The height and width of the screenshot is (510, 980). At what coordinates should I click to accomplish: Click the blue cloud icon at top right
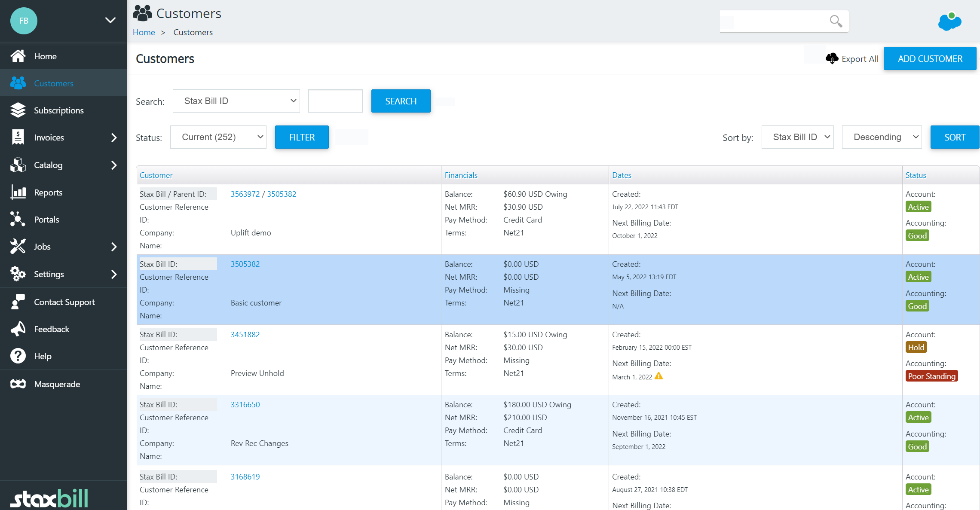(x=949, y=21)
